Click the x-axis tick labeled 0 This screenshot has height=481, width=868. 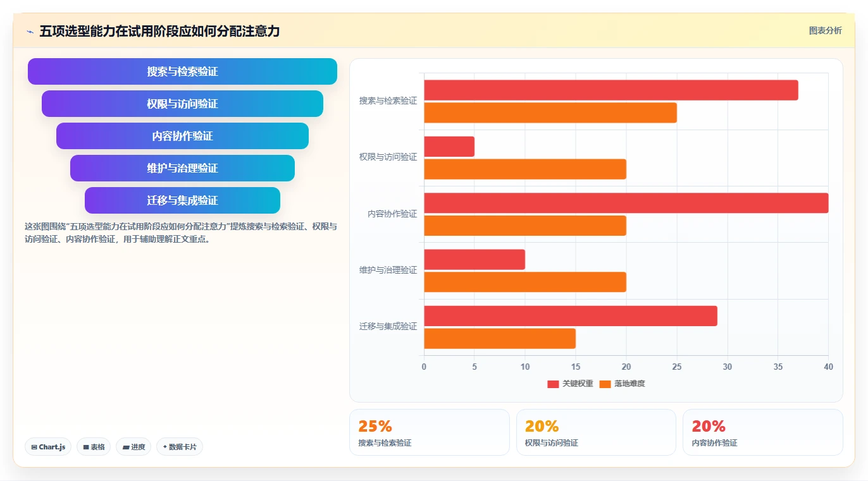click(424, 367)
